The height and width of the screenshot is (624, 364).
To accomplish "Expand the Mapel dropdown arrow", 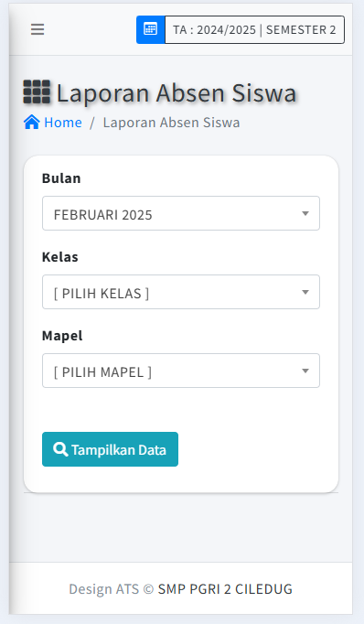I will click(305, 371).
